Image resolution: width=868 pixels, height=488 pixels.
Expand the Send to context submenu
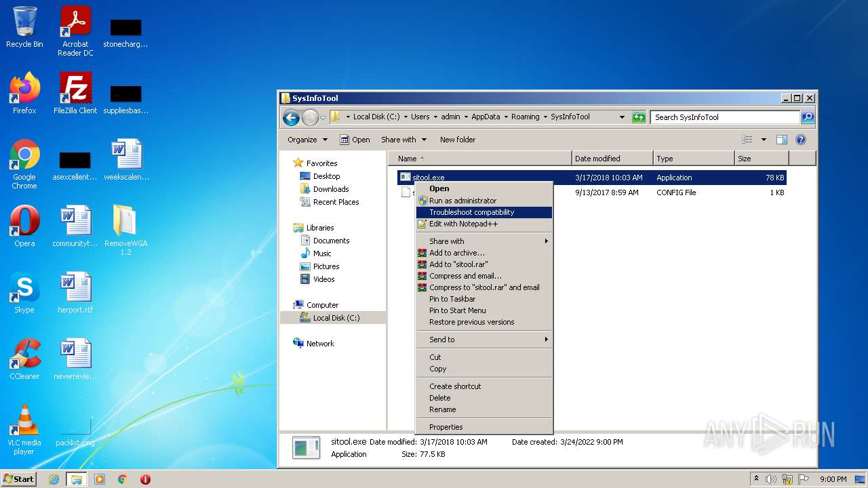point(484,340)
